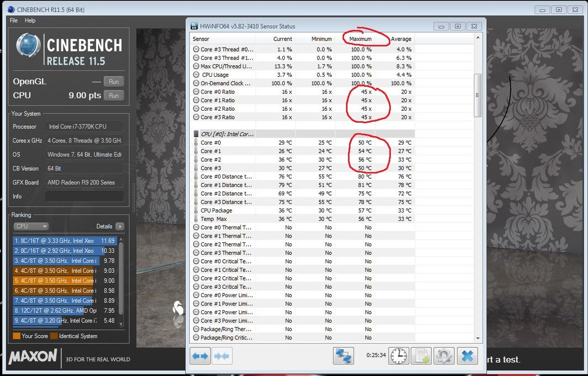
Task: Select the Core #3 Distance t... sensor row
Action: (303, 202)
